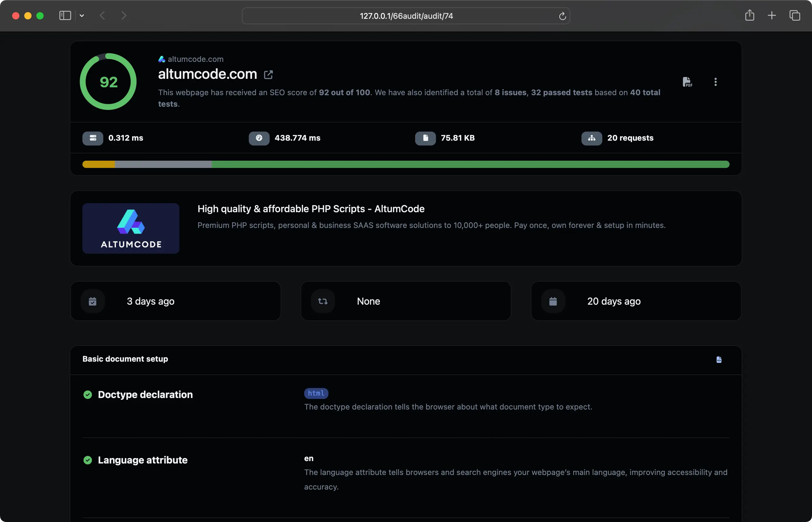812x522 pixels.
Task: Click the Doctype declaration passed checkmark
Action: [88, 395]
